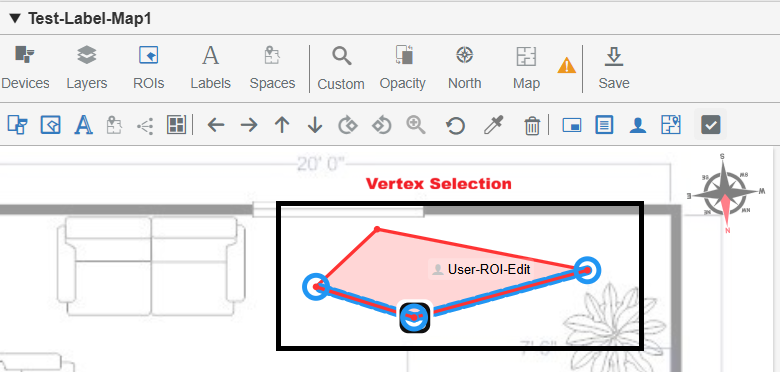Collapse the Test-Label-Map1 section

(x=15, y=19)
